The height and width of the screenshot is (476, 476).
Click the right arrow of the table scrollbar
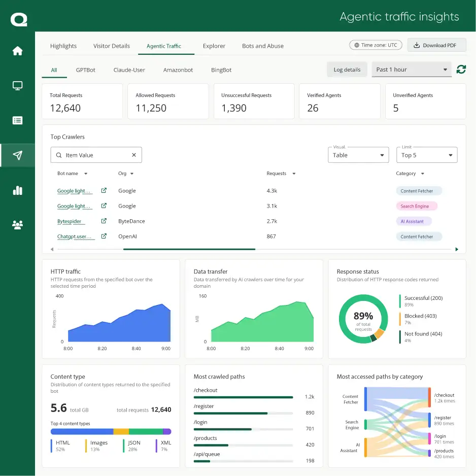coord(457,249)
